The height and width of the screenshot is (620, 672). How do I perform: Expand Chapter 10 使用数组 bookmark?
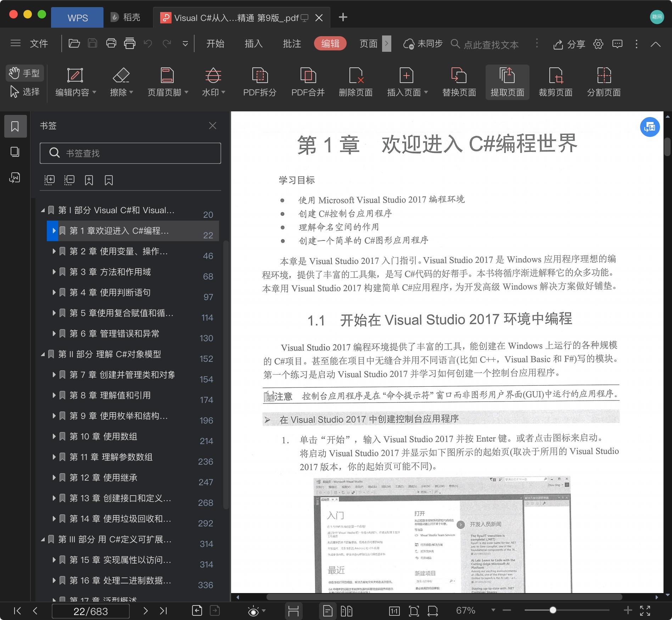(54, 436)
